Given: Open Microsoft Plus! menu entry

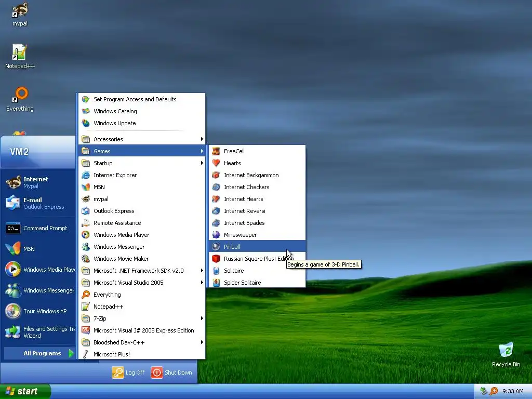Looking at the screenshot, I should pos(142,354).
